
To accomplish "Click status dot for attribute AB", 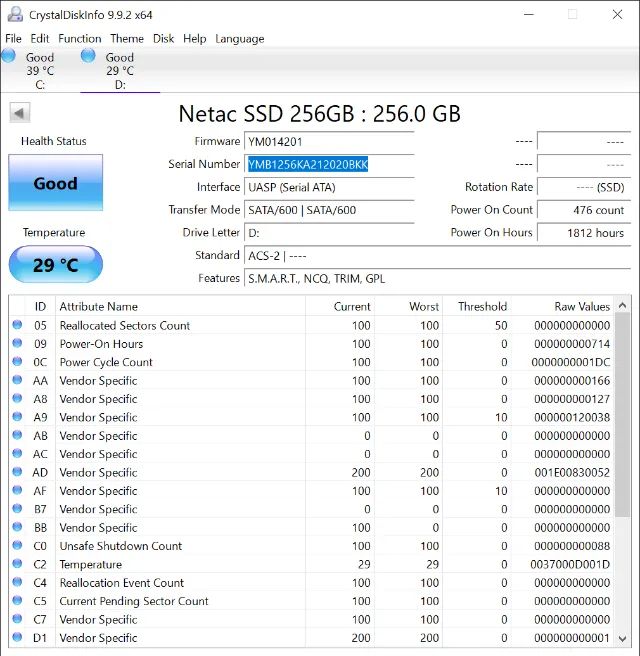I will (17, 435).
